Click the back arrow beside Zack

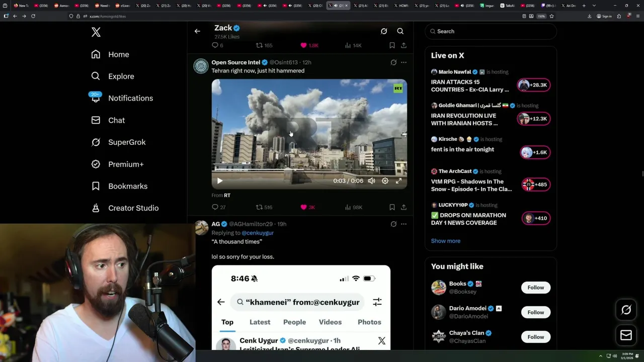197,31
